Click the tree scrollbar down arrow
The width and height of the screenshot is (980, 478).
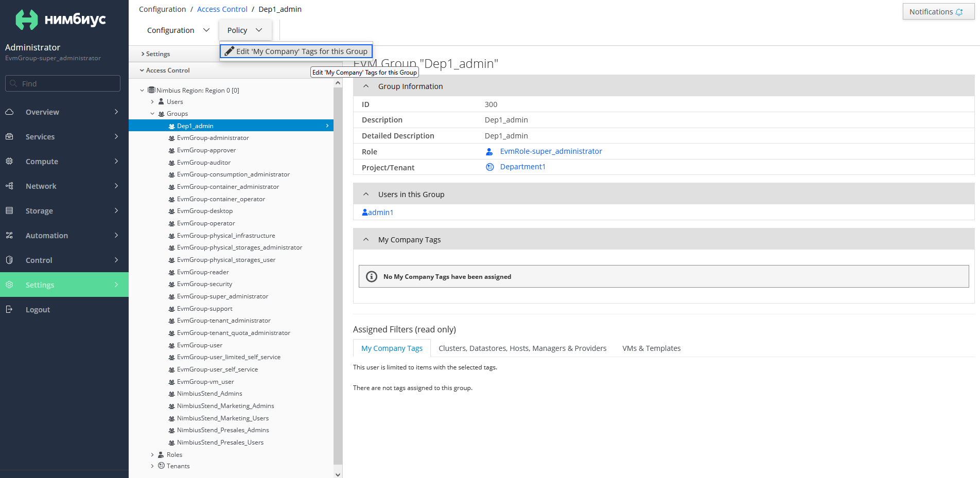(338, 474)
